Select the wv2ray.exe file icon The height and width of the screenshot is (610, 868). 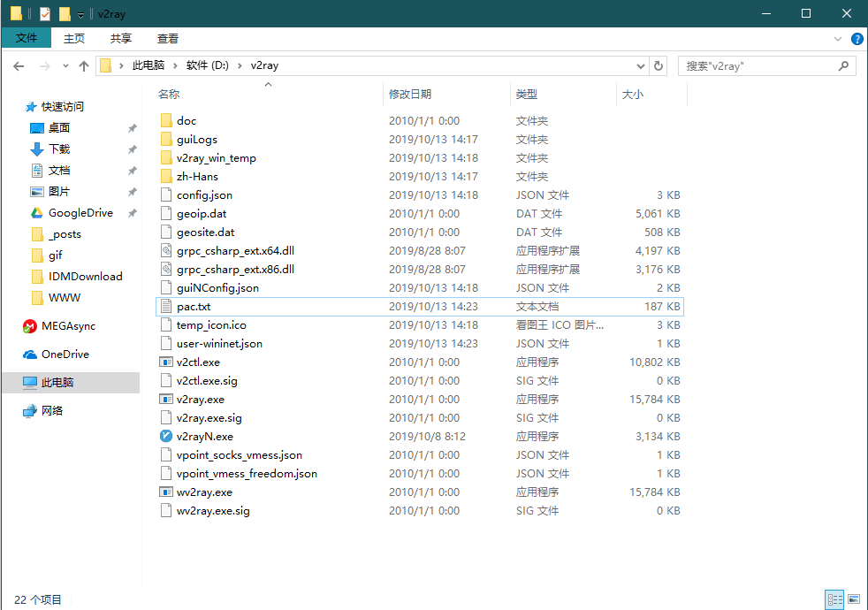pos(165,492)
